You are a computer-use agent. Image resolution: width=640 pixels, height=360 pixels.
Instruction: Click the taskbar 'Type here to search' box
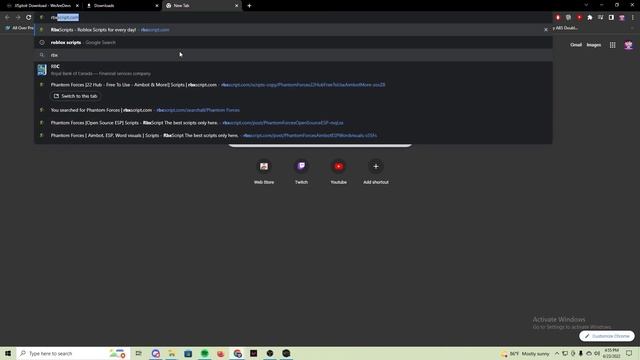73,353
